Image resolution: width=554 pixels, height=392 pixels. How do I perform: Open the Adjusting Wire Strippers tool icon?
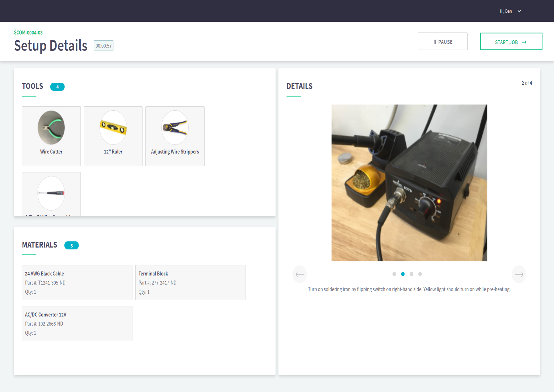[175, 127]
